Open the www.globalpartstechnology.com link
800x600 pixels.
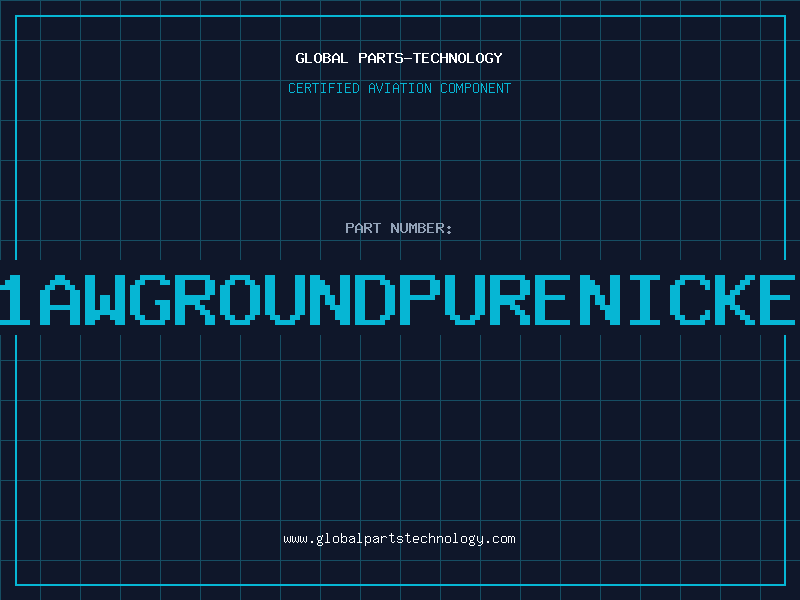399,539
